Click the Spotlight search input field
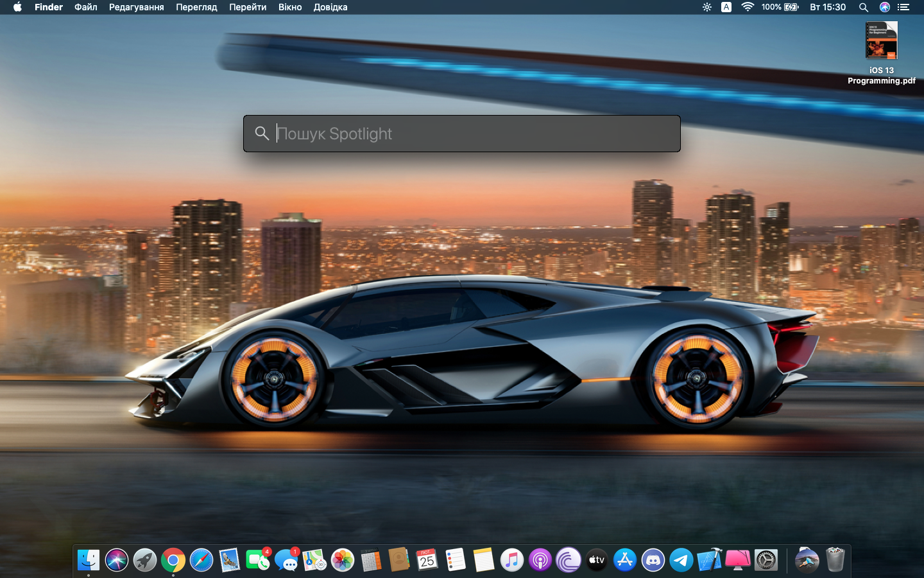 462,134
